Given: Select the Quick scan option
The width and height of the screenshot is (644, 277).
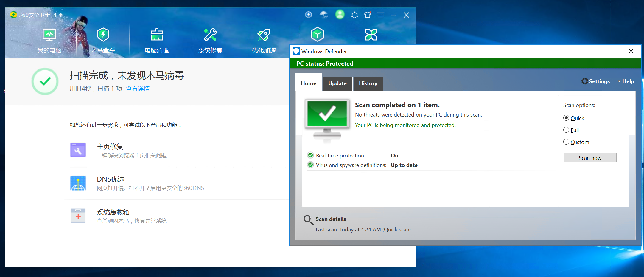Looking at the screenshot, I should 574,118.
